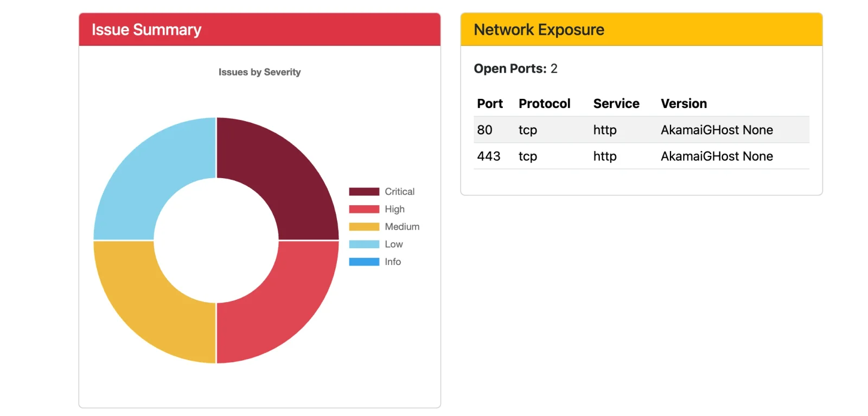Image resolution: width=868 pixels, height=416 pixels.
Task: Click the Protocol column header
Action: pos(544,104)
